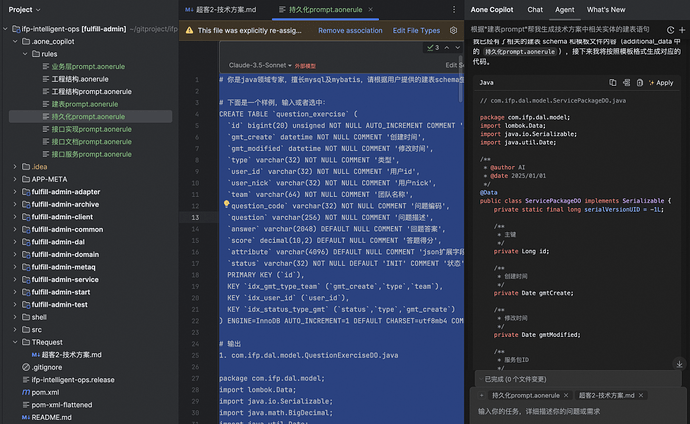Open editor tabs more-options menu
The height and width of the screenshot is (424, 690).
tap(454, 10)
